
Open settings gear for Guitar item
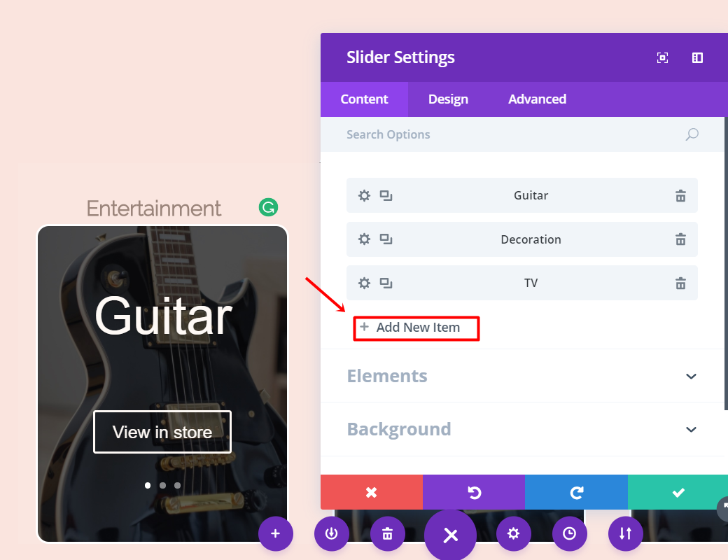coord(364,196)
